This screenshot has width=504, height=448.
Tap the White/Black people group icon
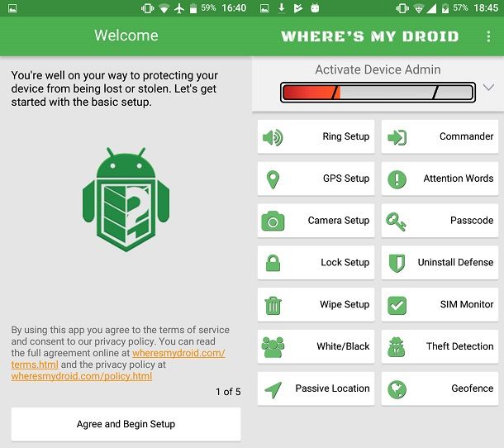[273, 347]
